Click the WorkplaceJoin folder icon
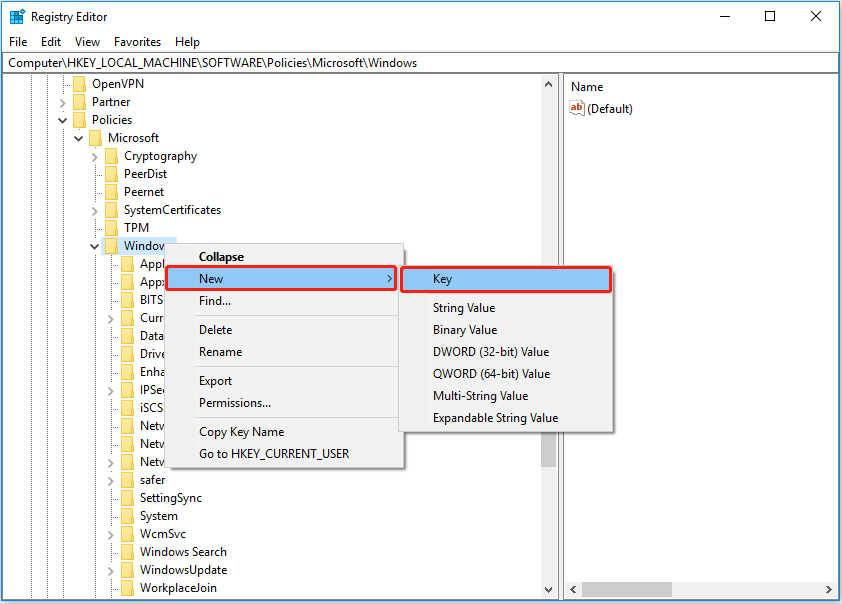 129,587
